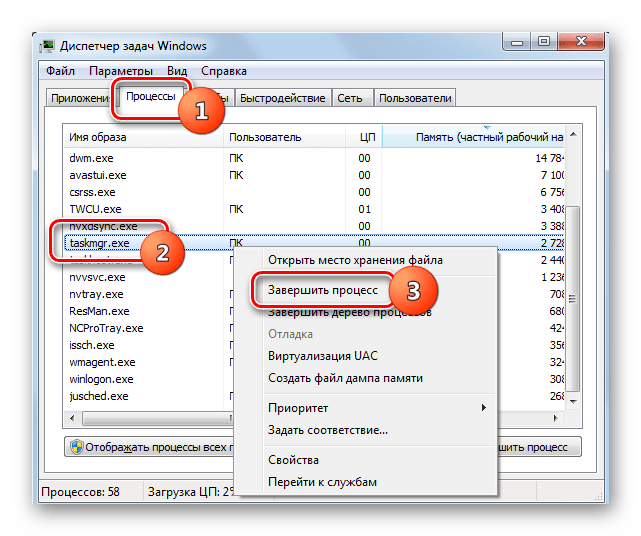Screen dimensions: 641x536
Task: Click vertical scrollbar down arrow
Action: pos(573,401)
